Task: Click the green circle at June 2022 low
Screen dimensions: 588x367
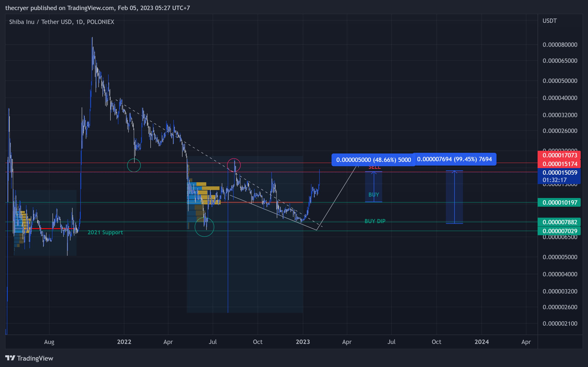Action: (204, 227)
